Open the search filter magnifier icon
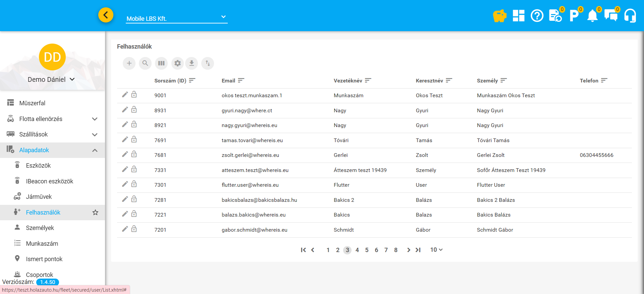Viewport: 644px width, 294px height. coord(145,63)
